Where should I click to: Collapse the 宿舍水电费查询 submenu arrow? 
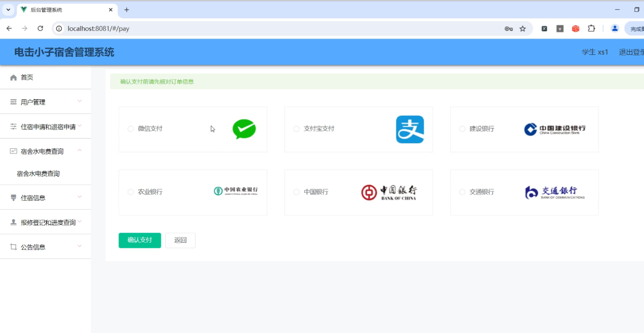click(79, 151)
